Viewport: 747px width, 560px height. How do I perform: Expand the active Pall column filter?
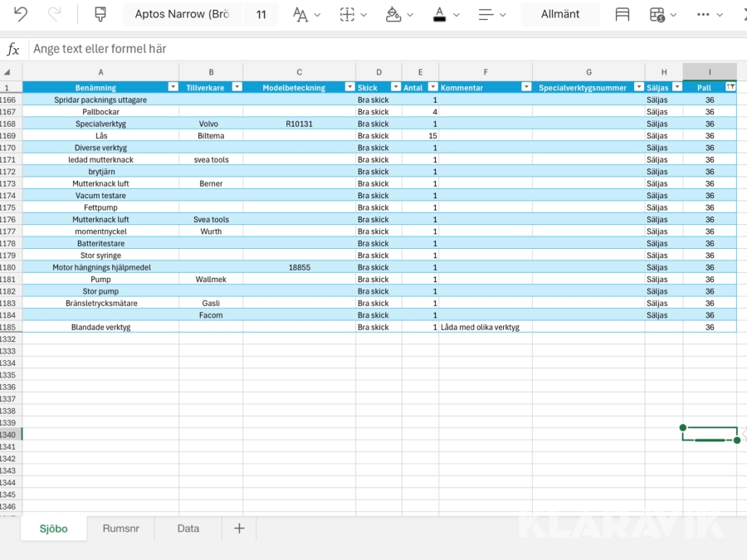click(x=730, y=87)
